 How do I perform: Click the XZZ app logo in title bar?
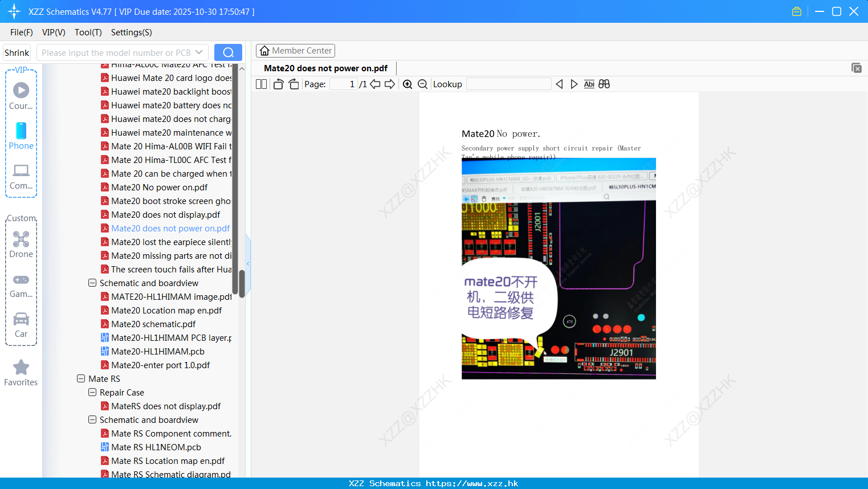click(x=14, y=11)
